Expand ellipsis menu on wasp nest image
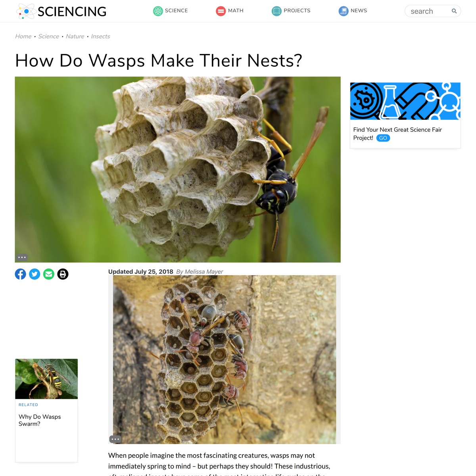476x476 pixels. tap(115, 439)
